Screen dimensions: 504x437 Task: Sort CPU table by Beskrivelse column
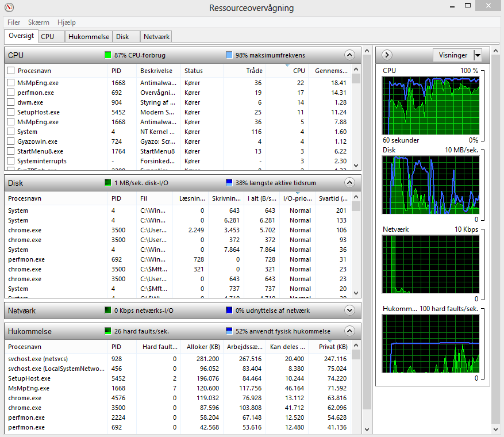159,71
